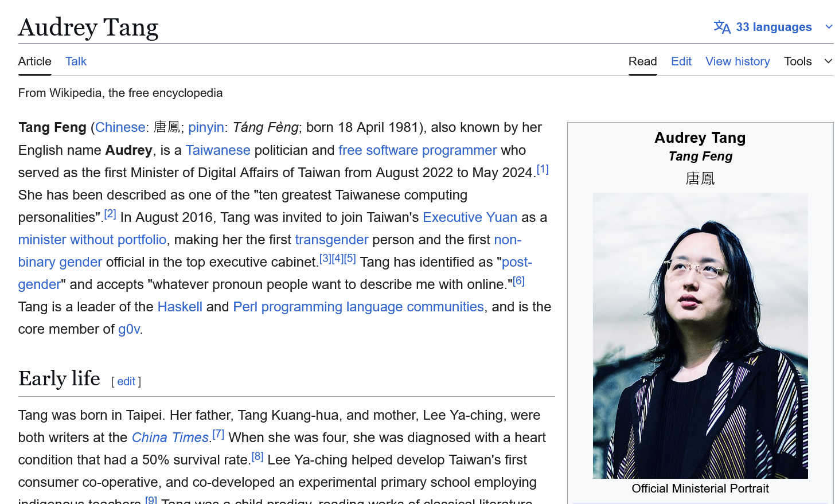Image resolution: width=835 pixels, height=504 pixels.
Task: Follow the Haskell link
Action: tap(180, 307)
